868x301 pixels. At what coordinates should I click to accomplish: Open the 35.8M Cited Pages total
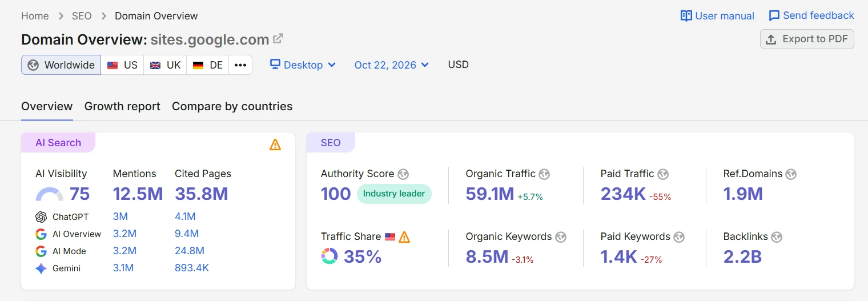coord(202,194)
